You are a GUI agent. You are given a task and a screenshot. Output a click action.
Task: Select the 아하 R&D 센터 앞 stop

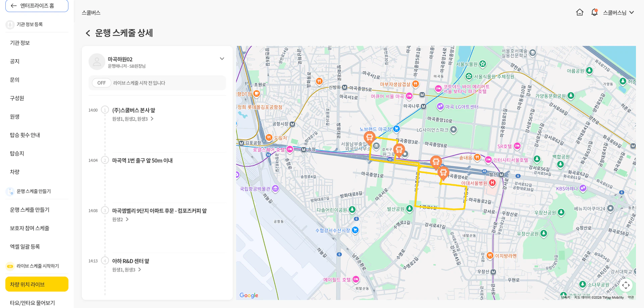(130, 261)
